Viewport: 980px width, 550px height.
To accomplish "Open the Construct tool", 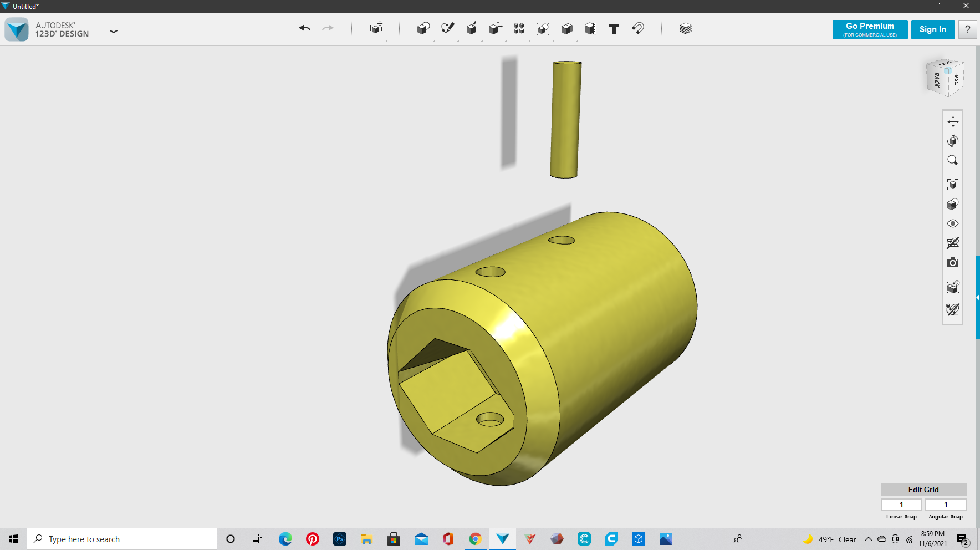I will tap(471, 29).
